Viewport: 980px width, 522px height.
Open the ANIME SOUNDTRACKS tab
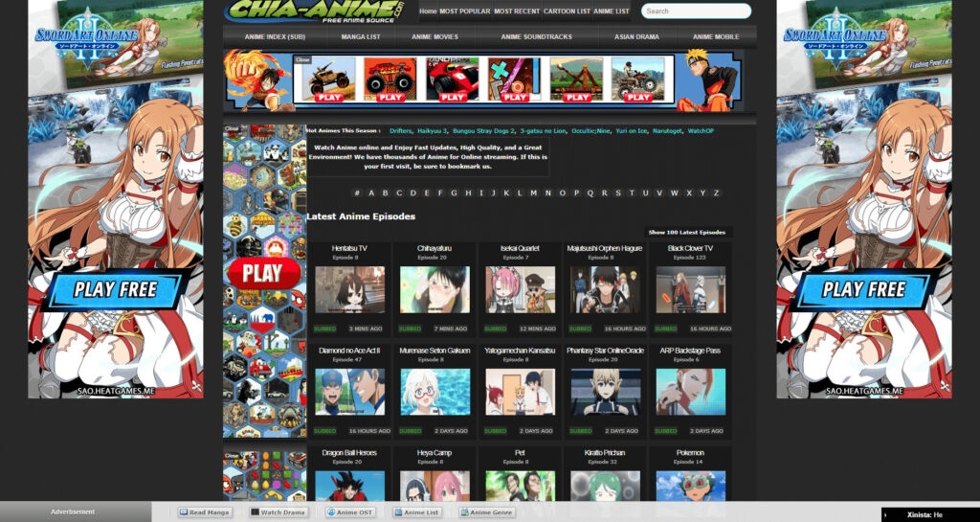coord(536,37)
